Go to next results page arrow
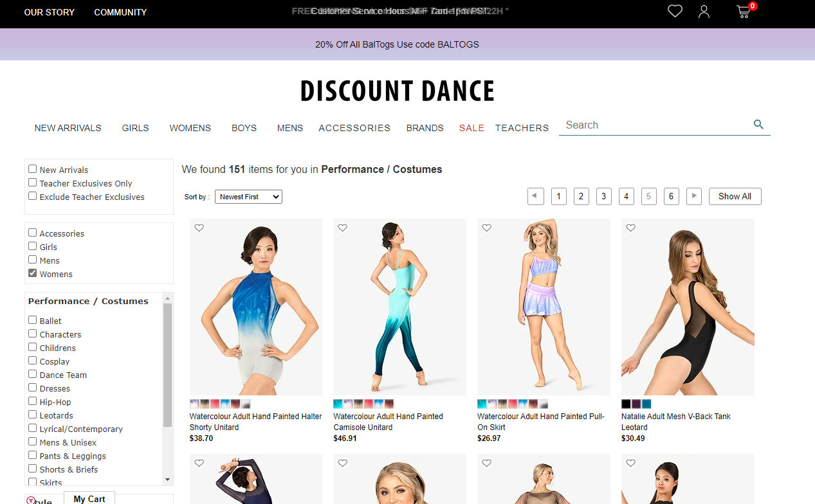Image resolution: width=815 pixels, height=504 pixels. click(x=693, y=196)
